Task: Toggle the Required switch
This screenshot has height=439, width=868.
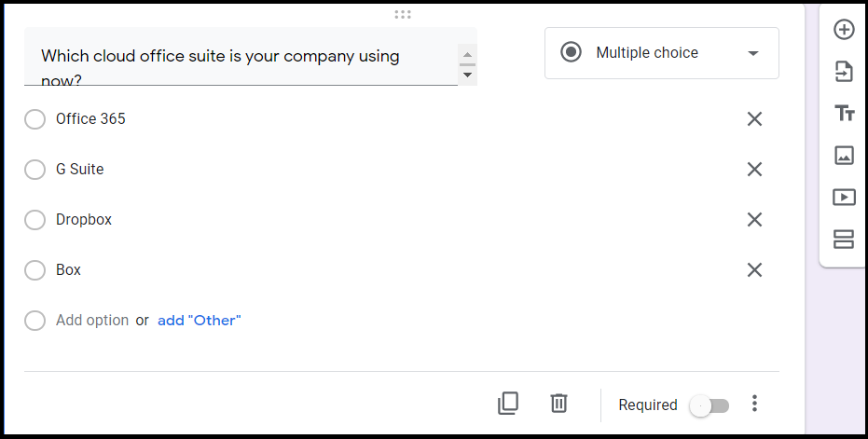Action: [710, 405]
